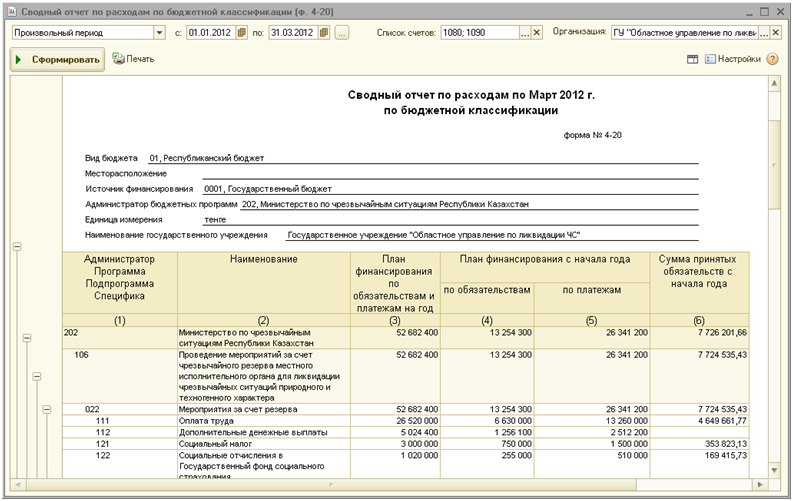Open the calendar for the end date 31.03.2012
This screenshot has width=793, height=501.
coord(323,33)
